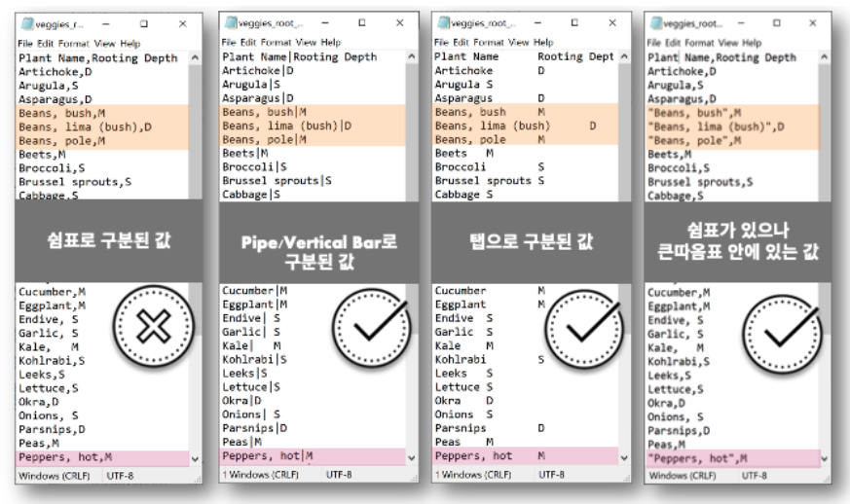Open Edit menu in the quoted-comma window

(x=673, y=43)
